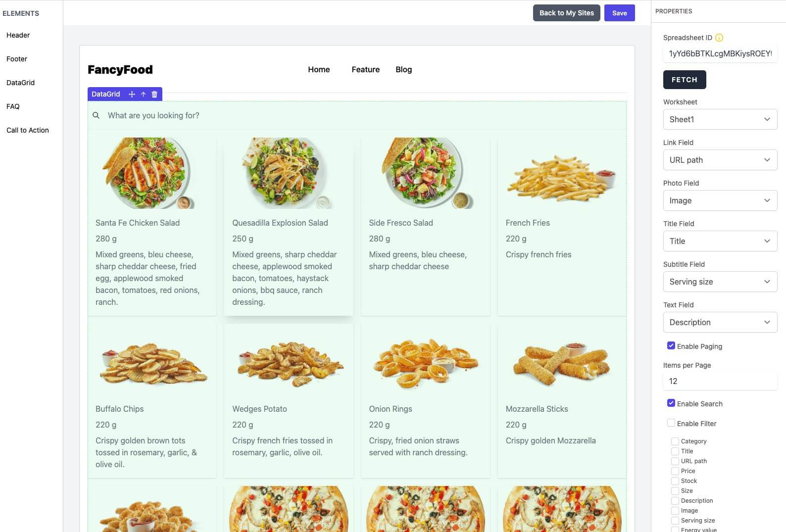Viewport: 786px width, 532px height.
Task: Disable the Enable Search checkbox
Action: click(x=671, y=403)
